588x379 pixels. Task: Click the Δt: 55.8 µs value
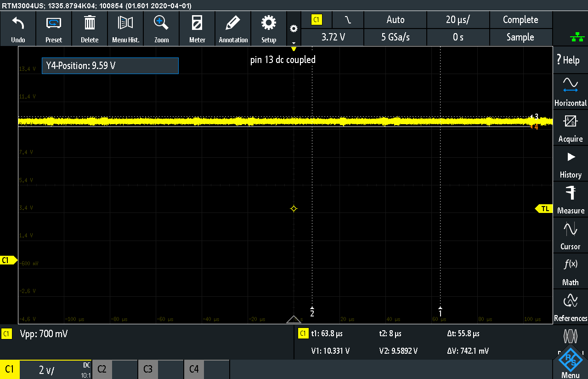tap(463, 333)
